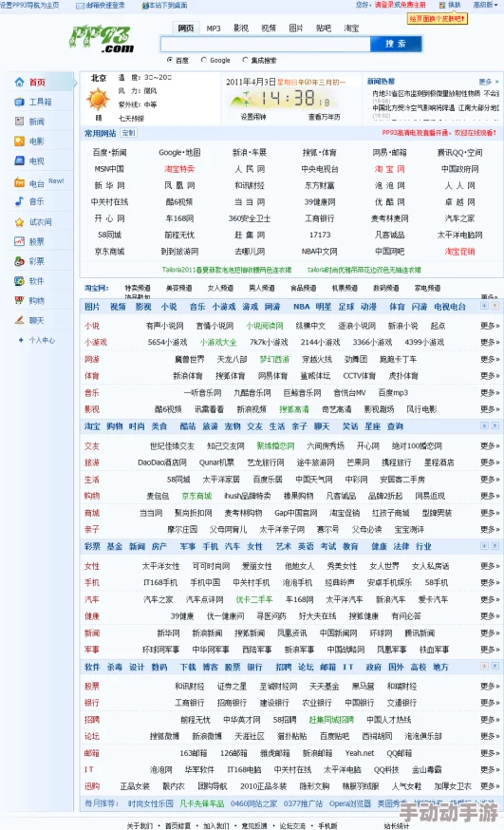Open the 百度·新闻 link
Viewport: 504px width, 830px height.
click(x=109, y=153)
